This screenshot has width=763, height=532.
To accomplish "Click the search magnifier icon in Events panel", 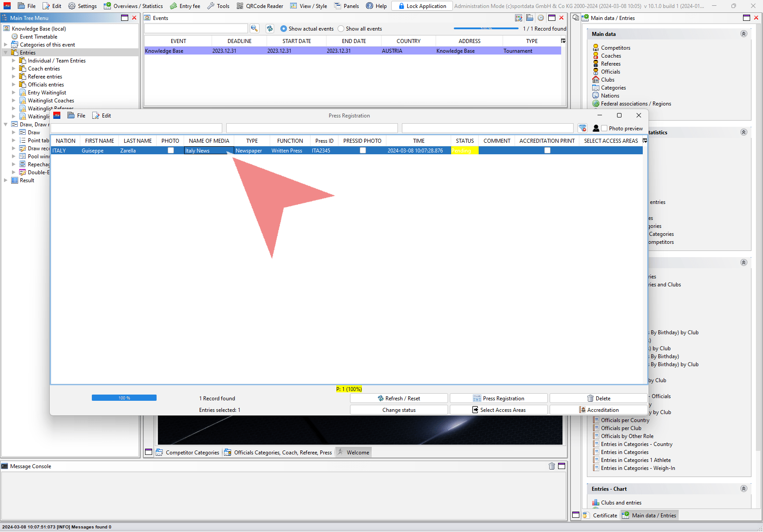I will click(x=254, y=28).
